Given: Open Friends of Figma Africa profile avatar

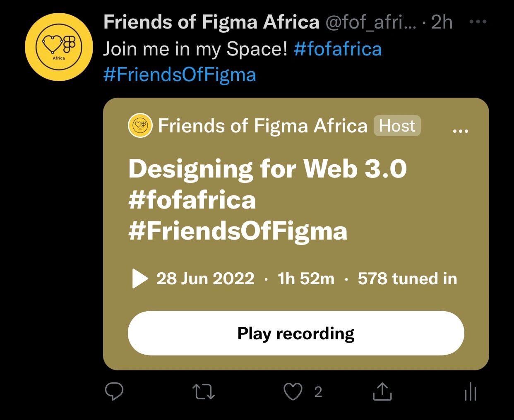Looking at the screenshot, I should point(59,47).
